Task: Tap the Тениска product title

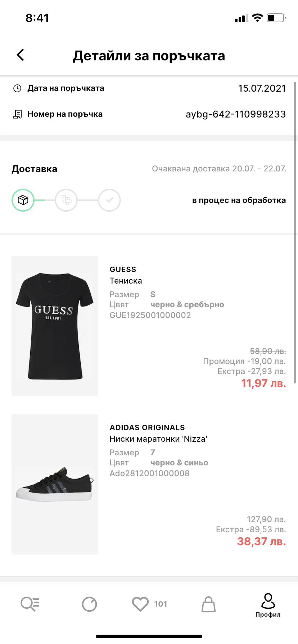Action: 126,281
